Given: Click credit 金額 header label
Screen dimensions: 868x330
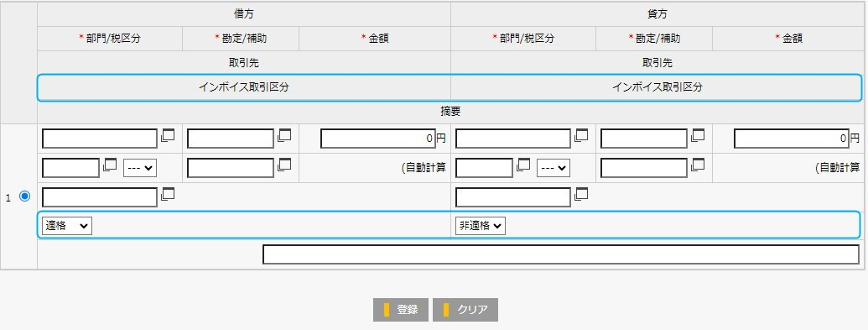Looking at the screenshot, I should [788, 39].
